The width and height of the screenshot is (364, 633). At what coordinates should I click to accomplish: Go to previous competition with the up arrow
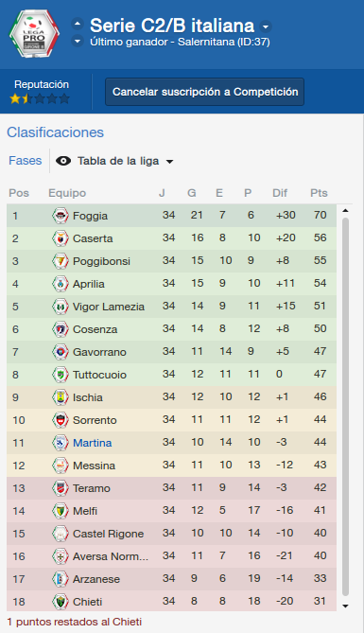[78, 24]
